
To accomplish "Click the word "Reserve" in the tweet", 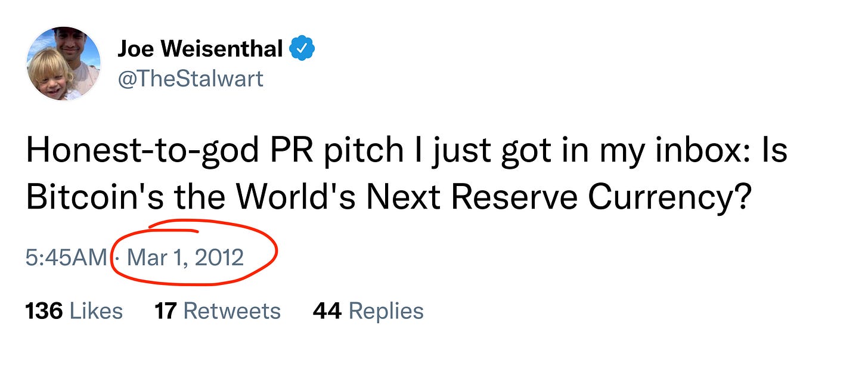I will coord(514,197).
